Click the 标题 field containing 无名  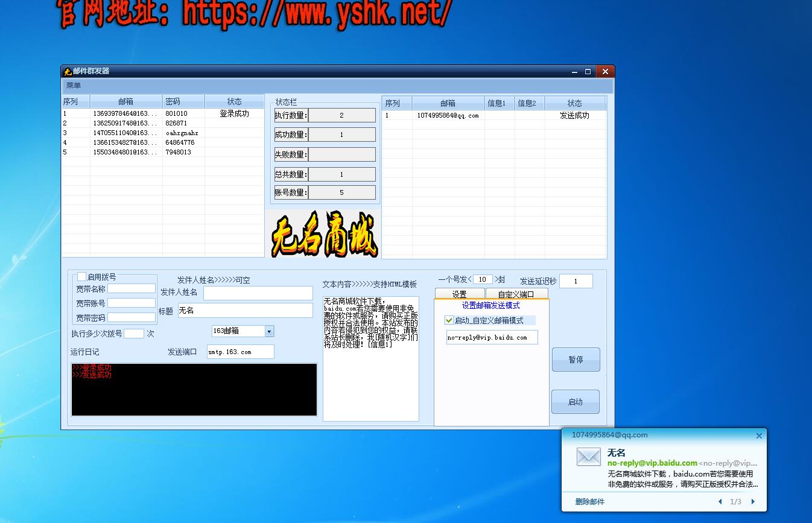[x=245, y=310]
